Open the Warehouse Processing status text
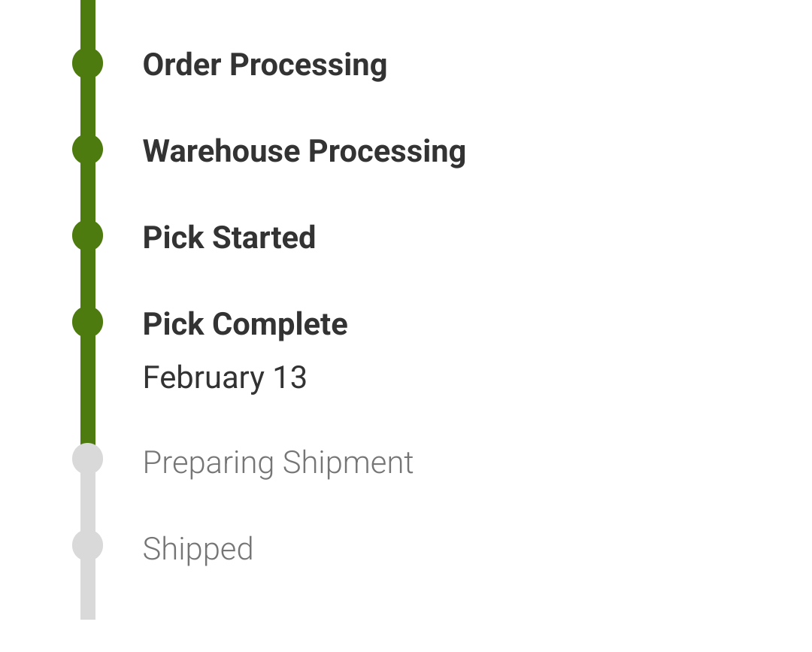The image size is (812, 652). coord(304,152)
